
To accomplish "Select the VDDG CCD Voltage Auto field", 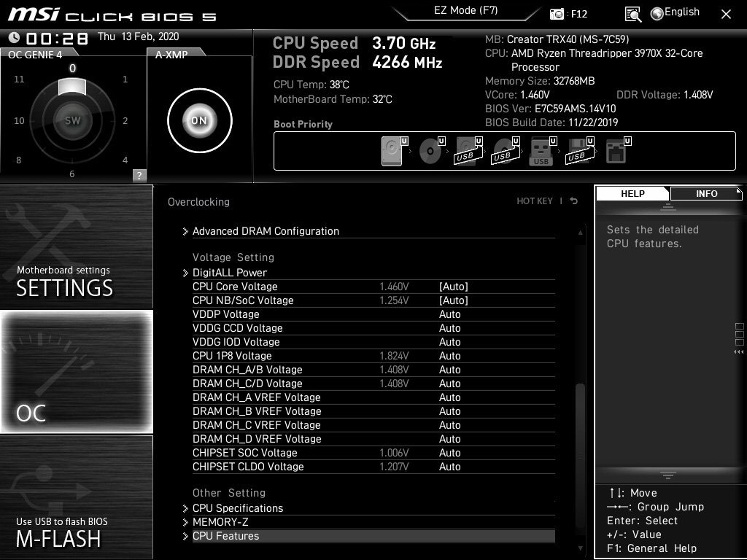I will coord(449,328).
